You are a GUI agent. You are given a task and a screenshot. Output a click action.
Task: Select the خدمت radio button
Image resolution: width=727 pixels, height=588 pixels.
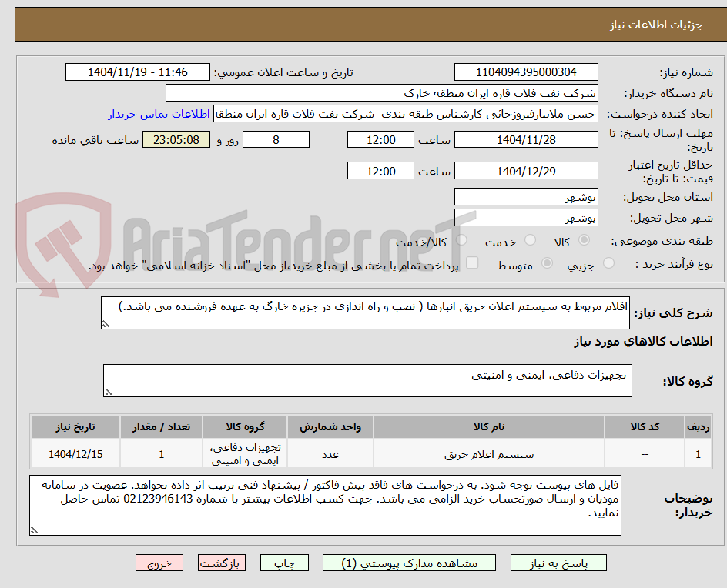(530, 240)
